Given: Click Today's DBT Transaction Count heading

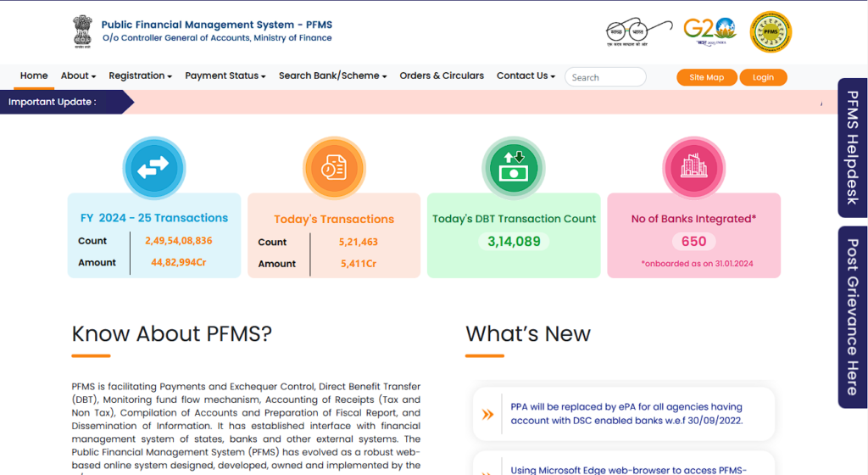Looking at the screenshot, I should (514, 219).
